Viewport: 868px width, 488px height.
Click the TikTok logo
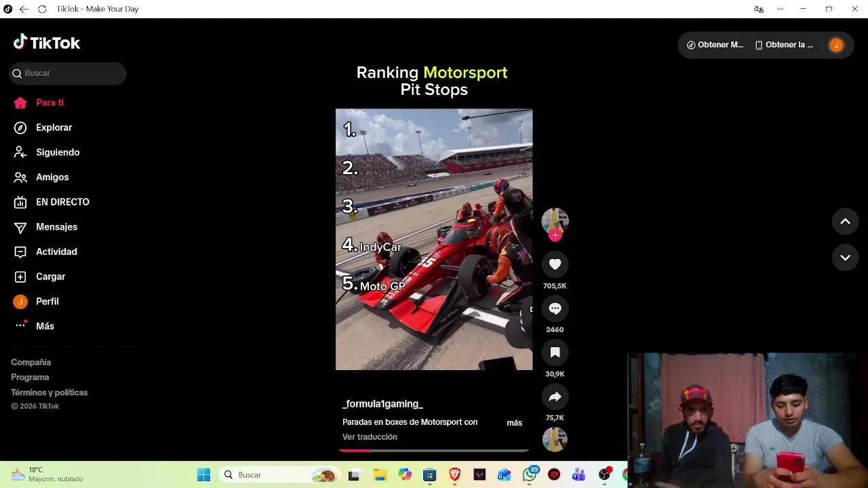pos(47,43)
